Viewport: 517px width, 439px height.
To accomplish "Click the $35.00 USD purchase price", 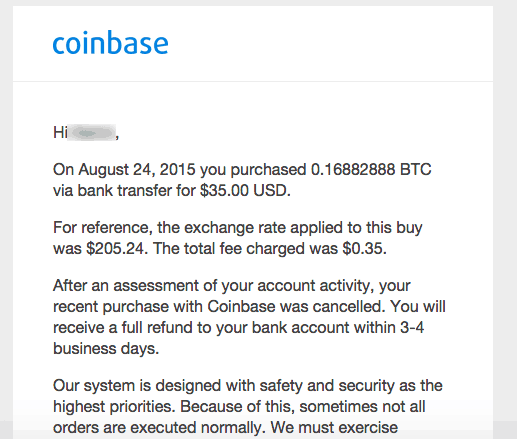I will (244, 191).
